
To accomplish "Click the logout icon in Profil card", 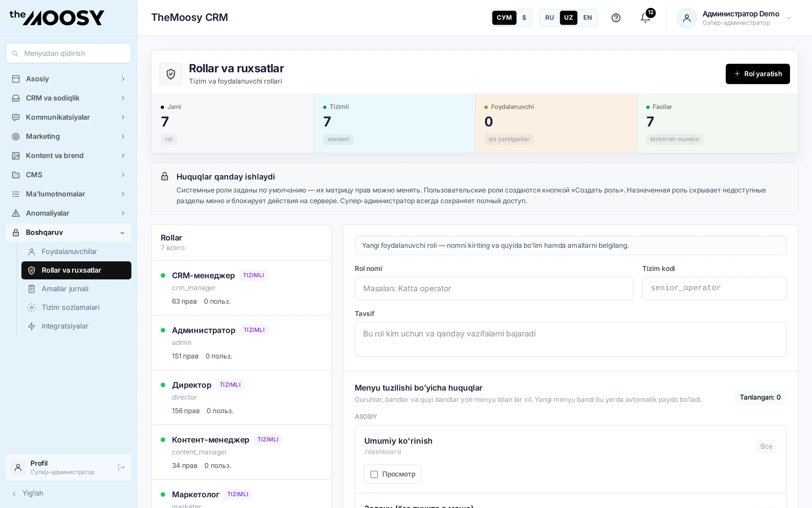I will coord(121,467).
